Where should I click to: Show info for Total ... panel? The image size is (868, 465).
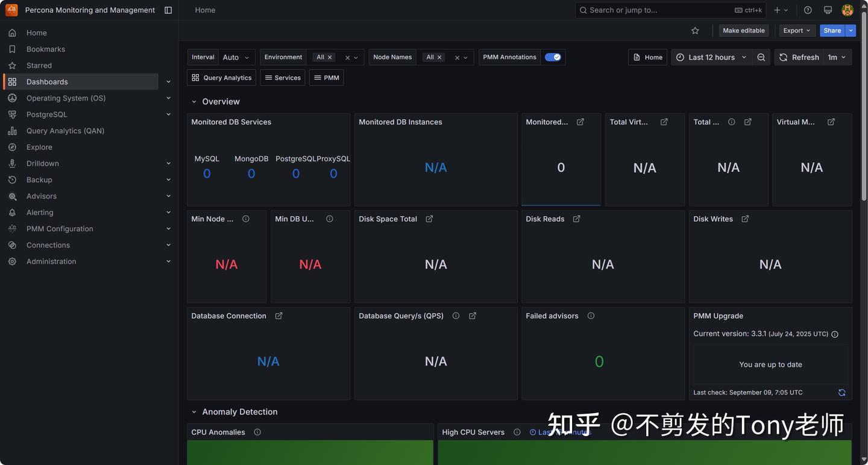tap(731, 122)
